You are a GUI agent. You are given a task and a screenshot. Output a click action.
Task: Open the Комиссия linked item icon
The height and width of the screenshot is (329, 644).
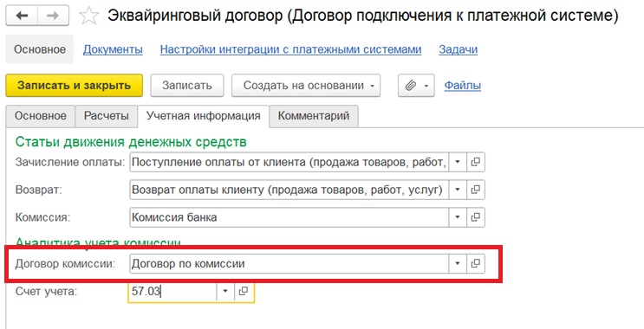[476, 217]
